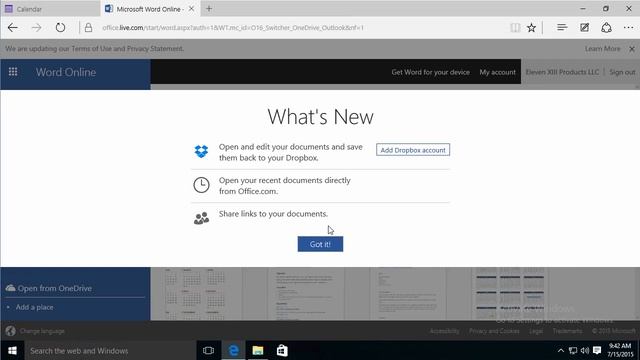This screenshot has height=360, width=640.
Task: Click the volume speaker tray icon
Action: 585,351
